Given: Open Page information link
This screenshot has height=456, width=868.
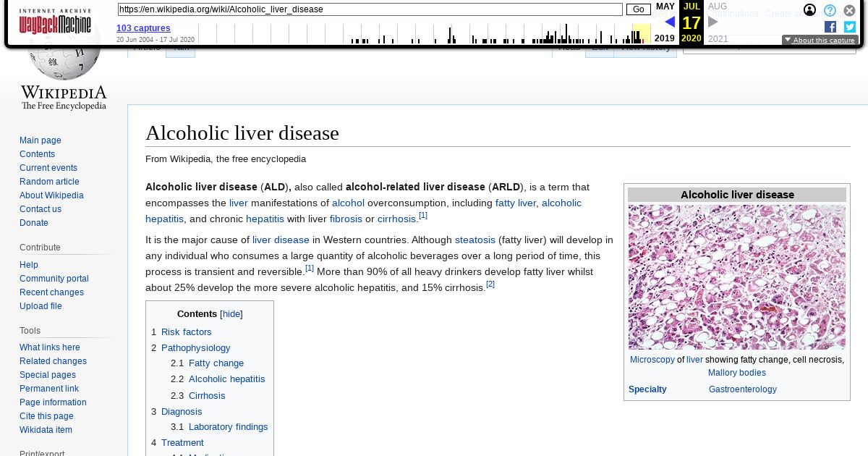Looking at the screenshot, I should [x=53, y=402].
